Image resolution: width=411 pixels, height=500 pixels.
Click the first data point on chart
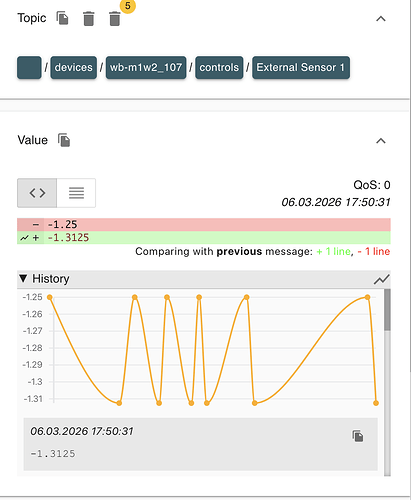click(50, 297)
